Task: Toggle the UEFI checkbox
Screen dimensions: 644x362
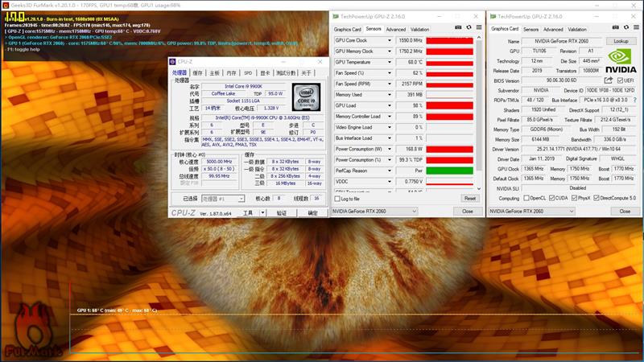Action: (x=620, y=80)
